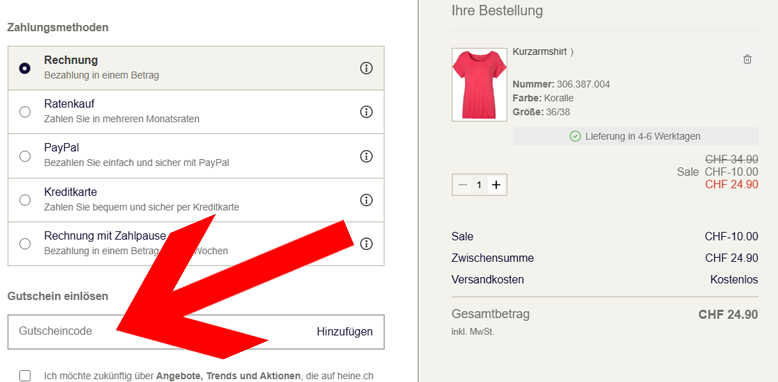Click the Gutschein einlösen heading
Viewport: 778px width, 382px height.
[58, 296]
